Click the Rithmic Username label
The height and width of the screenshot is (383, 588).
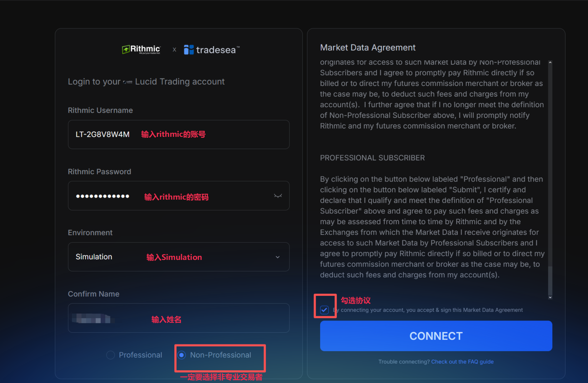click(x=100, y=110)
